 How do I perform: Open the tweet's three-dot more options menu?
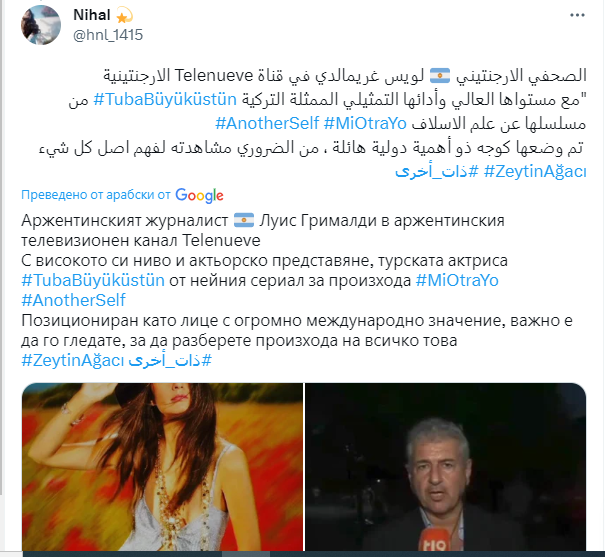click(577, 15)
